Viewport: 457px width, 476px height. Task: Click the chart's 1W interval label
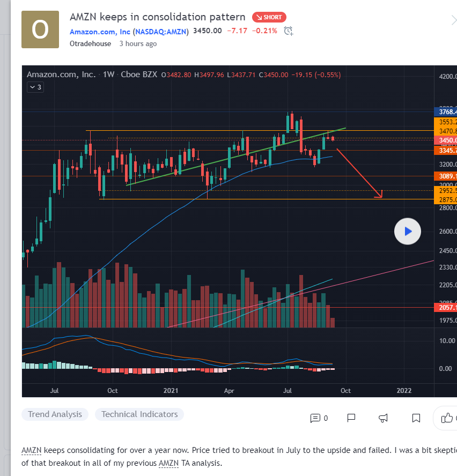point(108,75)
